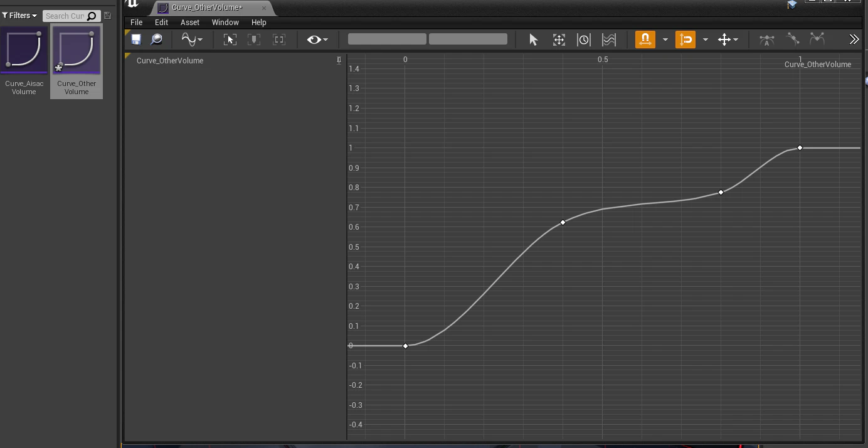
Task: Click the second tangent-mode icon
Action: (x=793, y=40)
